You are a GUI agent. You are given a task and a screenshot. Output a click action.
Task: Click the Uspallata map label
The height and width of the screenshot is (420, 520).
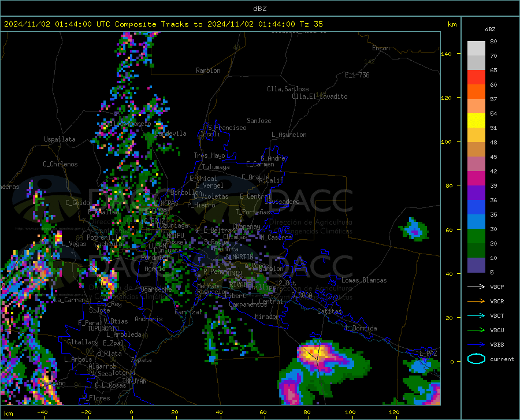point(60,139)
